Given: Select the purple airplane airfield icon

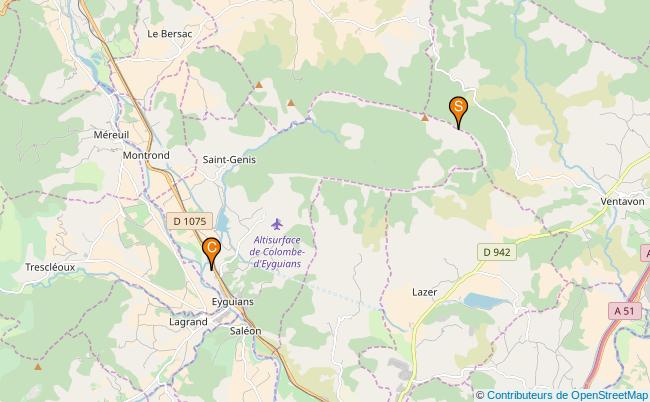Looking at the screenshot, I should coord(277,224).
